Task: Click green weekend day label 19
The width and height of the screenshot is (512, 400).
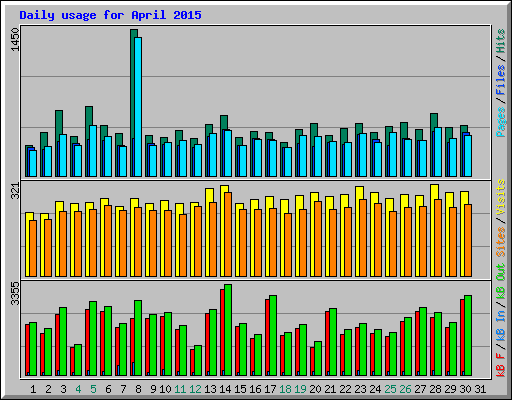Action: (300, 389)
